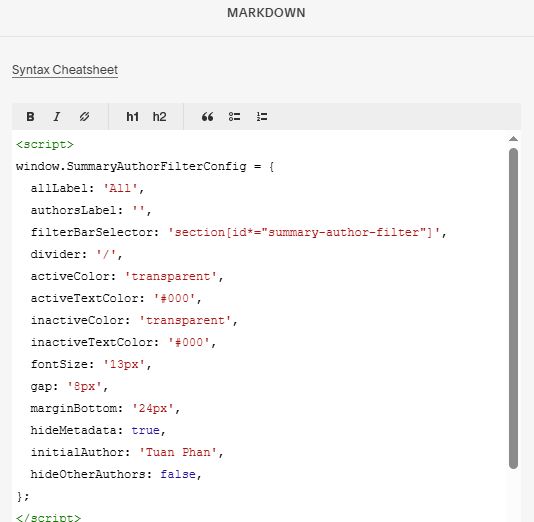The image size is (534, 522).
Task: Click the editor's vertical scrollbar thumb
Action: tap(513, 308)
